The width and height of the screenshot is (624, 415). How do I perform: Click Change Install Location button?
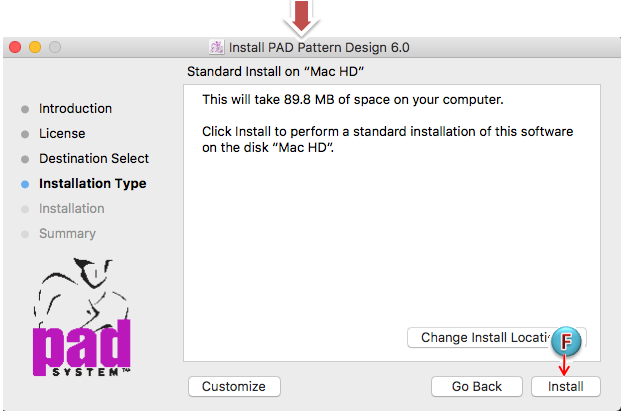click(497, 337)
